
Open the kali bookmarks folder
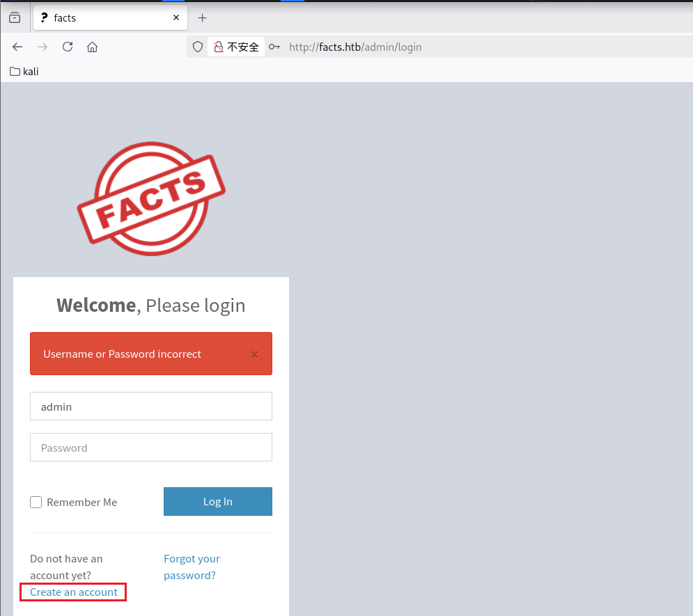click(24, 72)
